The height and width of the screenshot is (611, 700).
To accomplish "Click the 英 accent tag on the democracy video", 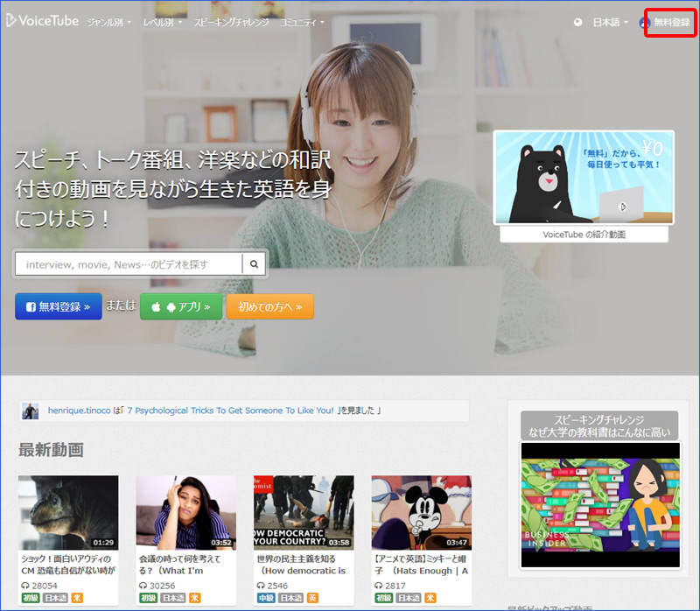I will tap(312, 598).
